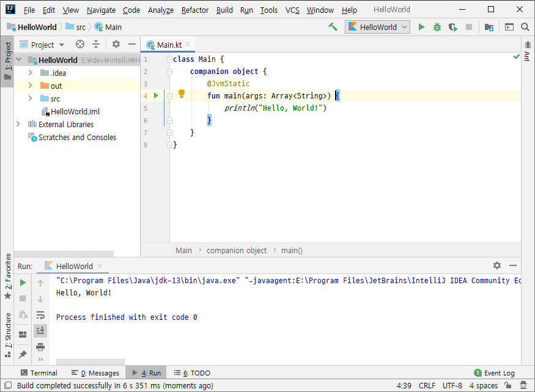Open the VCS menu
Viewport: 535px width, 392px height.
coord(292,10)
